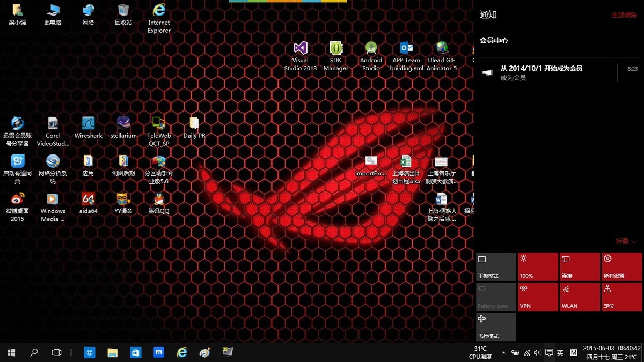The image size is (644, 362).
Task: Open 此电脑 desktop icon
Action: pyautogui.click(x=53, y=15)
